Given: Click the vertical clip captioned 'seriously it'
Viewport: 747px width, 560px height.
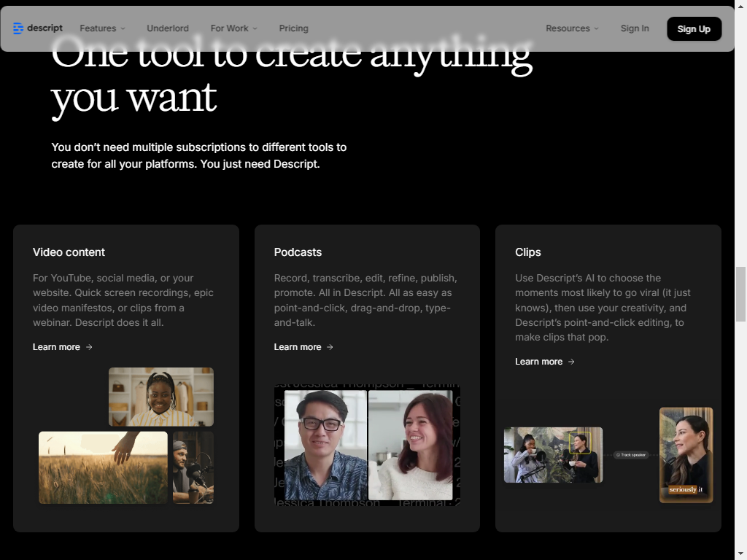Looking at the screenshot, I should click(x=686, y=455).
